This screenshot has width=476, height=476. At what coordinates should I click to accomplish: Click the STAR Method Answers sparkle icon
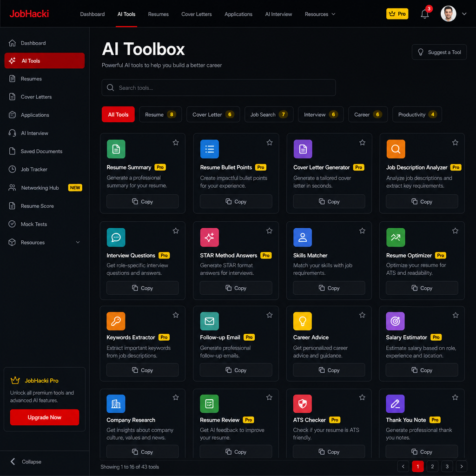pos(210,237)
